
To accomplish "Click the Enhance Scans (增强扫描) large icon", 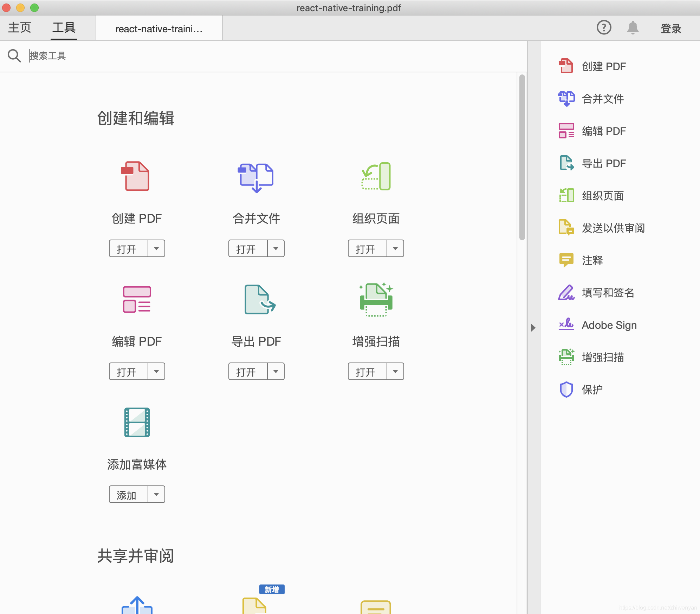I will 376,299.
